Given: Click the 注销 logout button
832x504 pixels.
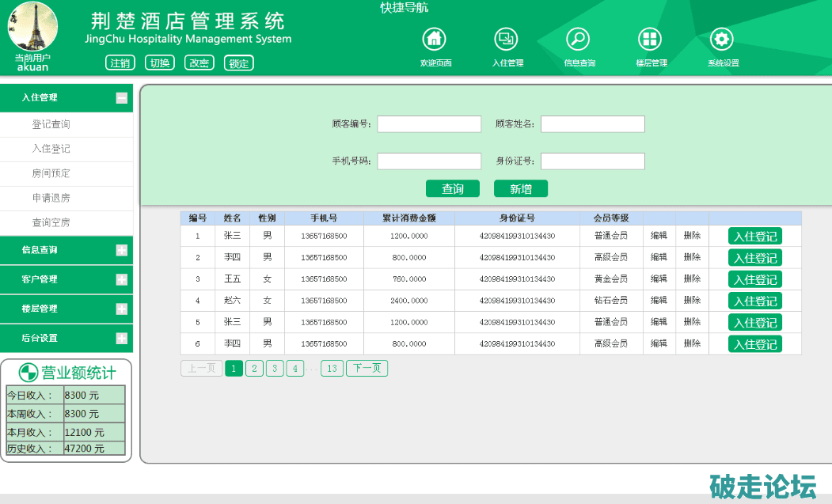Looking at the screenshot, I should click(x=120, y=63).
